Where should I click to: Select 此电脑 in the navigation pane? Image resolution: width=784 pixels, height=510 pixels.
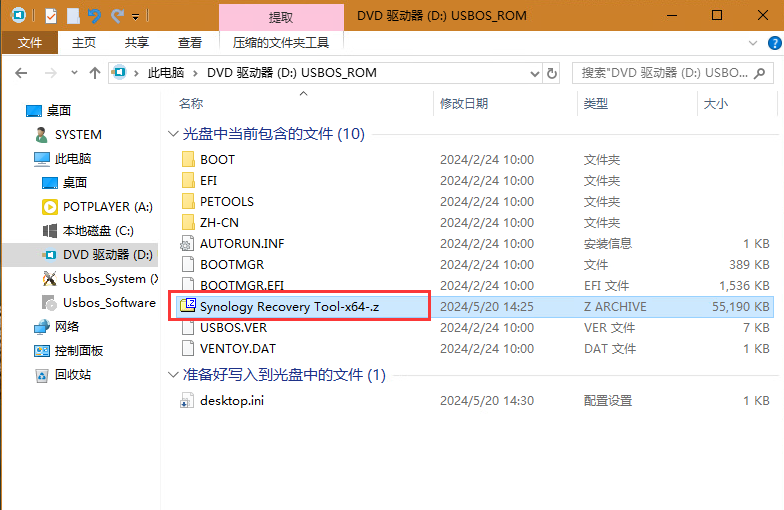62,158
